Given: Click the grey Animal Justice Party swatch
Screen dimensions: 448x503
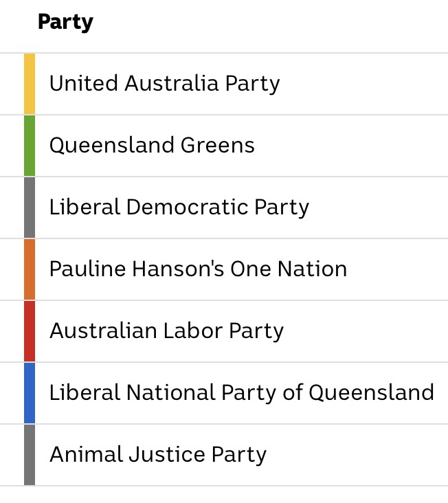Looking at the screenshot, I should pos(30,455).
